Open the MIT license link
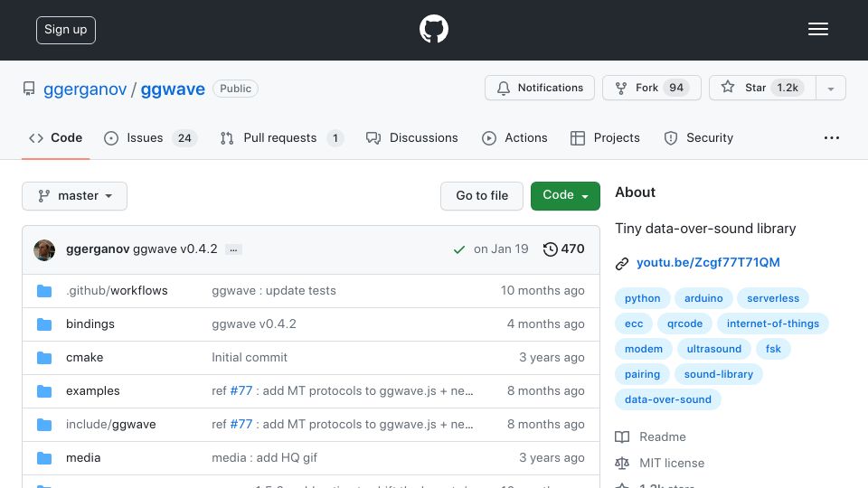 point(659,463)
